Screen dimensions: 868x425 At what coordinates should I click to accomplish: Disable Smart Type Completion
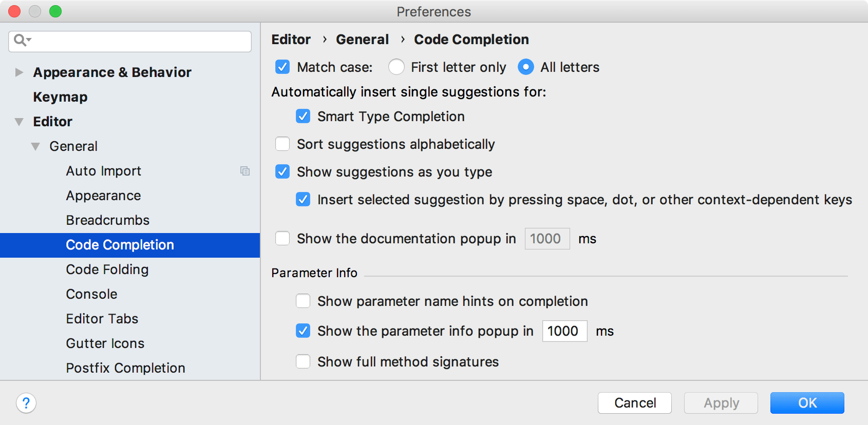(x=303, y=116)
